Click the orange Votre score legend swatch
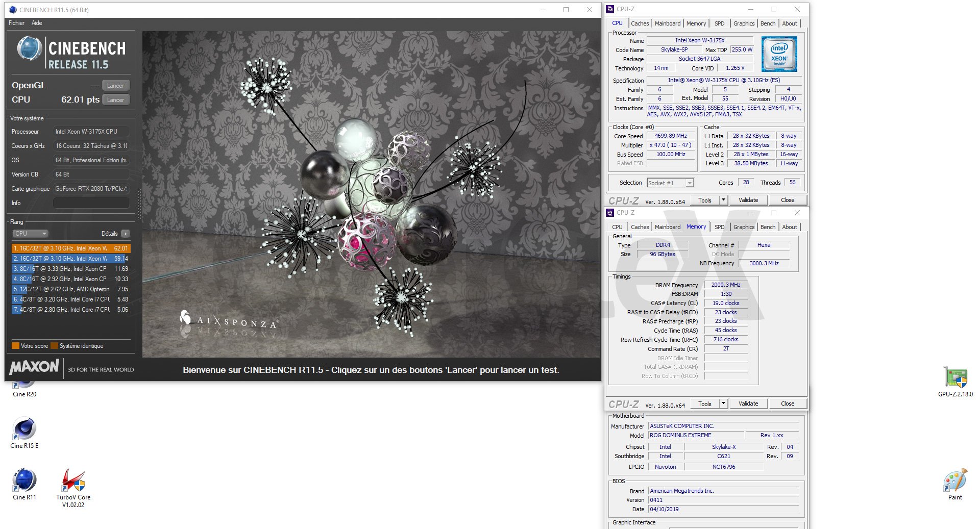The height and width of the screenshot is (529, 980). 15,346
